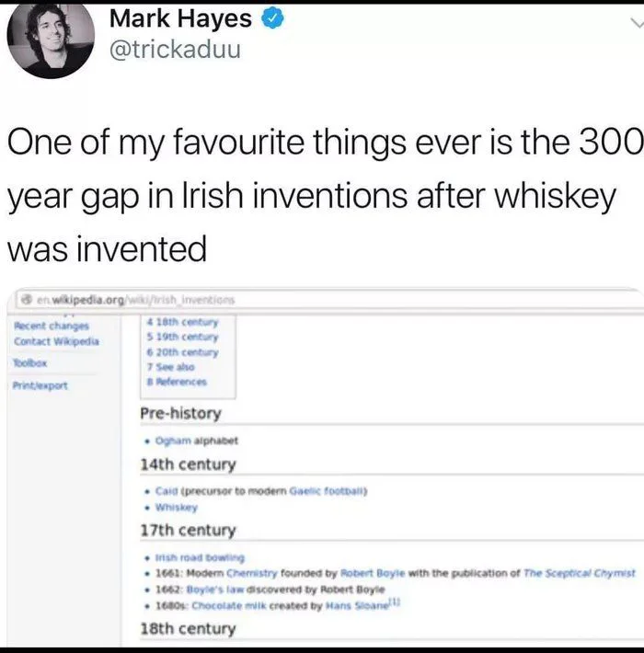Open the @trickaduu handle
644x653 pixels.
pyautogui.click(x=175, y=49)
